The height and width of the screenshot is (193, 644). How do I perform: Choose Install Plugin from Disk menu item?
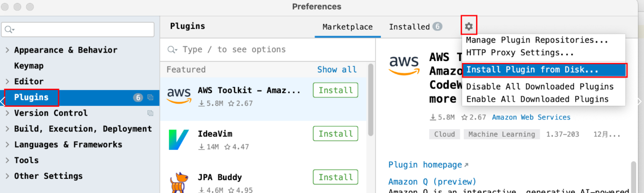click(532, 69)
